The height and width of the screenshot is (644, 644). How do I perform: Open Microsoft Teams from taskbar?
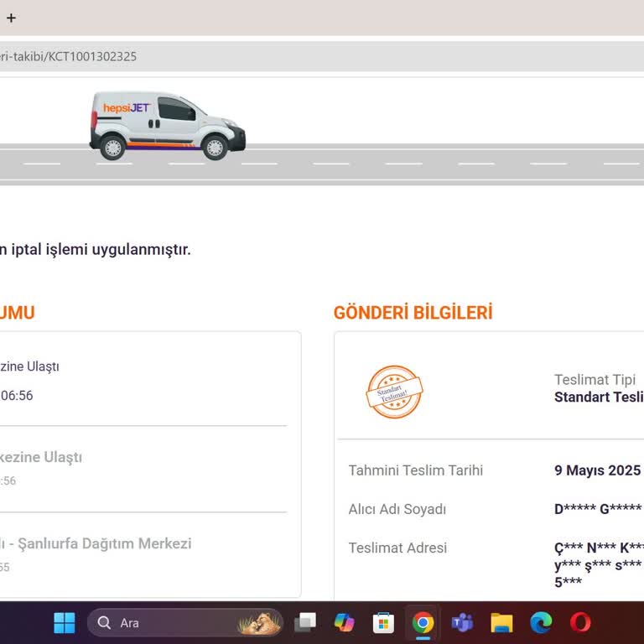click(x=462, y=623)
